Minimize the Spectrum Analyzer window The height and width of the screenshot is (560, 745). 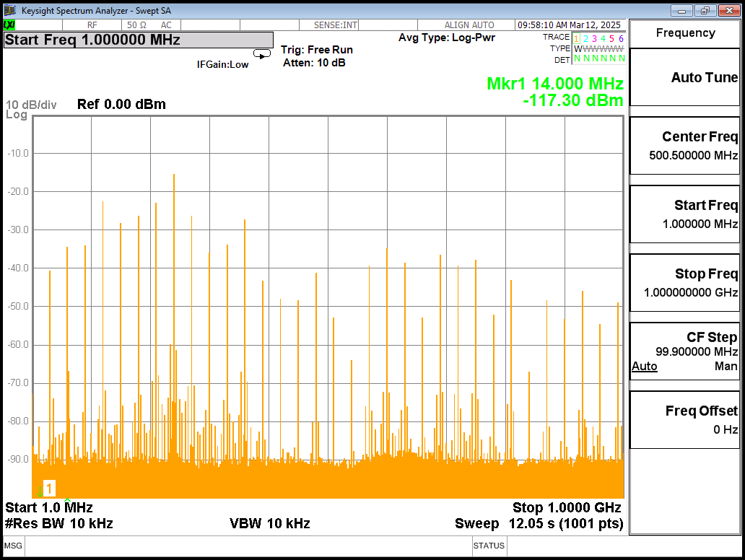[681, 10]
